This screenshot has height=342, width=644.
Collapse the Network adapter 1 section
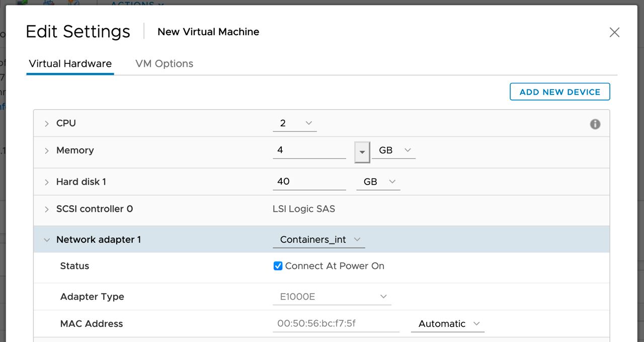click(47, 240)
